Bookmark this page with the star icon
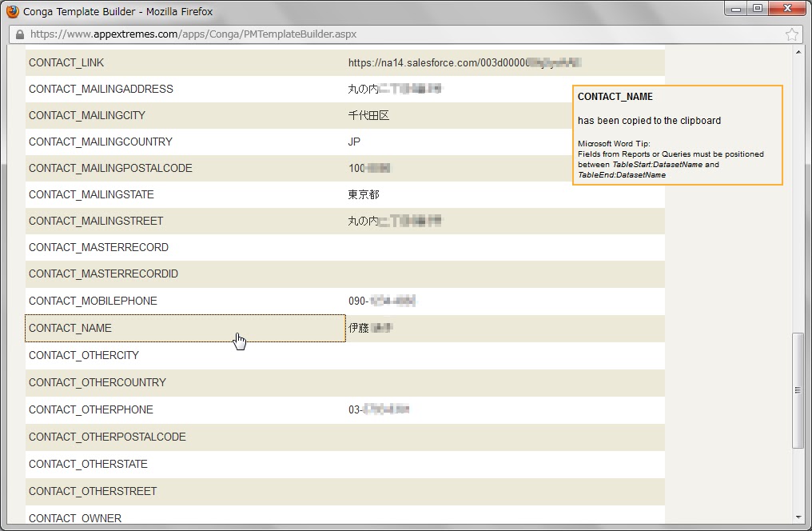The height and width of the screenshot is (531, 812). (792, 34)
